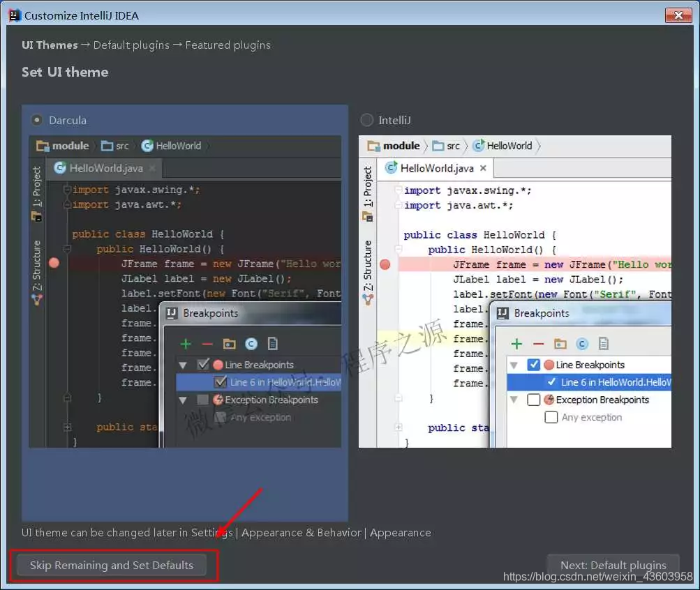Collapse Exception Breakpoints node in IntelliJ preview

click(x=514, y=400)
